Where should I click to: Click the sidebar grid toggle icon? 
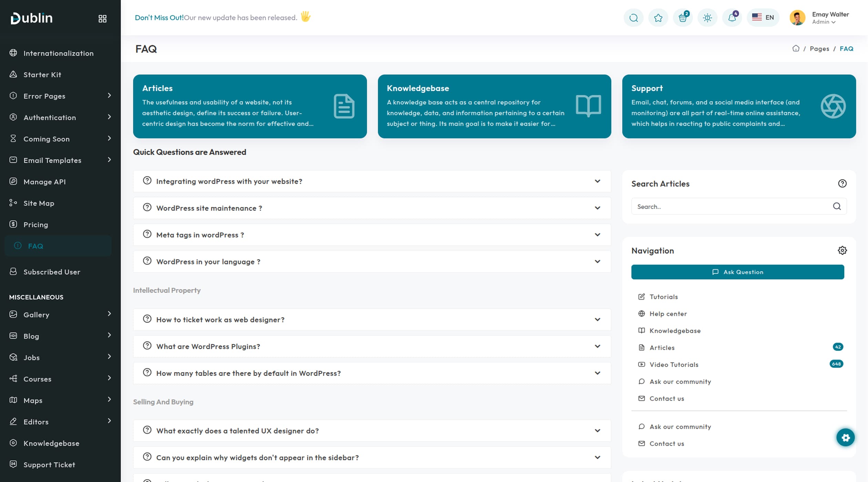pos(102,19)
